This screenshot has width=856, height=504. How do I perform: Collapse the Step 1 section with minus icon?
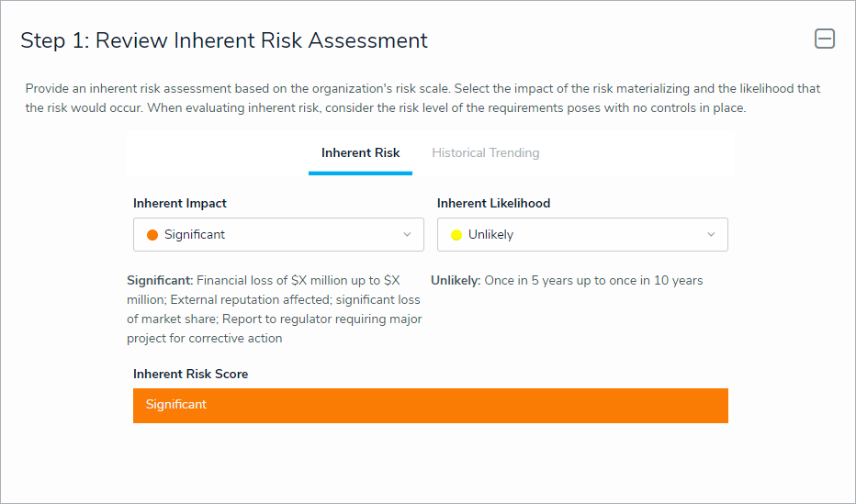[824, 39]
